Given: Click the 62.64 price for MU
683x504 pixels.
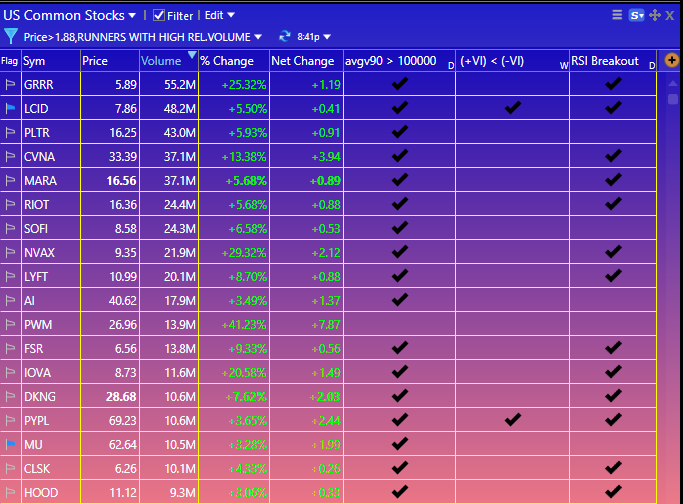Looking at the screenshot, I should click(122, 444).
